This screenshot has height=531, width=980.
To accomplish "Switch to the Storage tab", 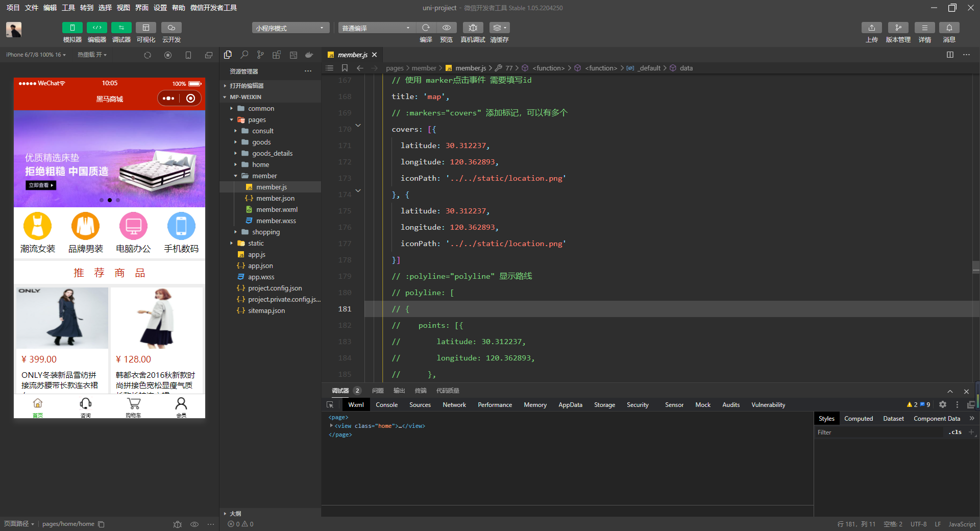I will tap(604, 405).
